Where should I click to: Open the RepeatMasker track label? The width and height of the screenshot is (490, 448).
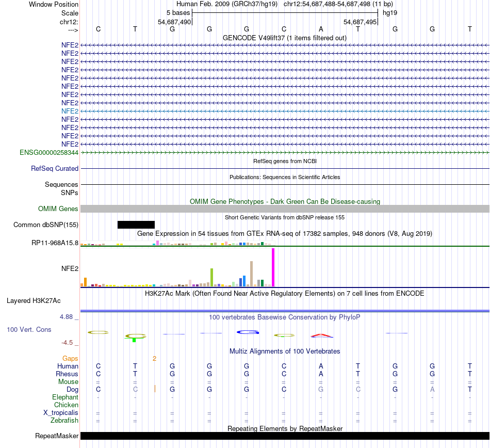[x=57, y=436]
